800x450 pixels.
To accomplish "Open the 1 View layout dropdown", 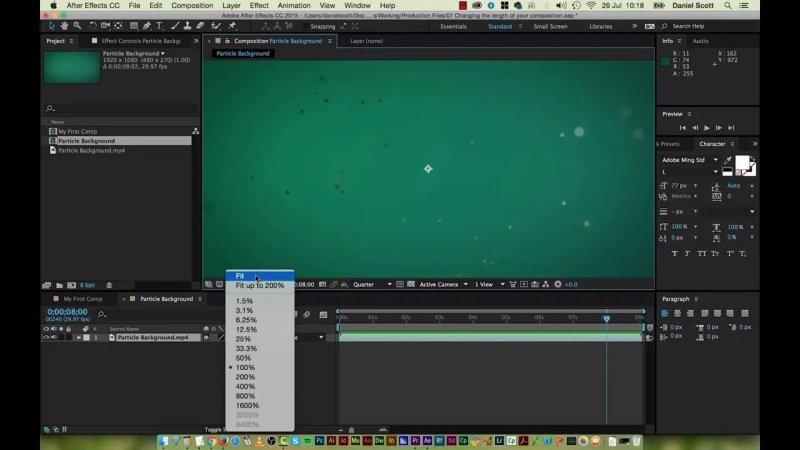I will pos(489,284).
